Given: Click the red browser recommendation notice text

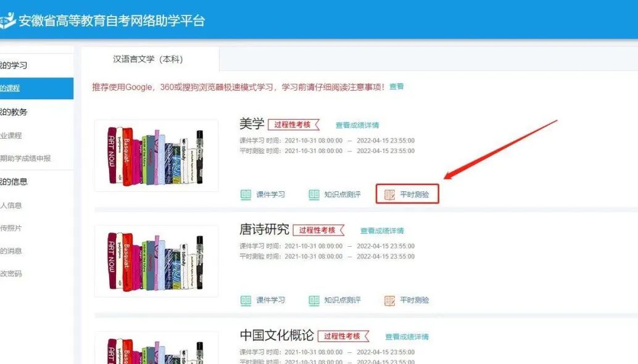Looking at the screenshot, I should pos(238,87).
